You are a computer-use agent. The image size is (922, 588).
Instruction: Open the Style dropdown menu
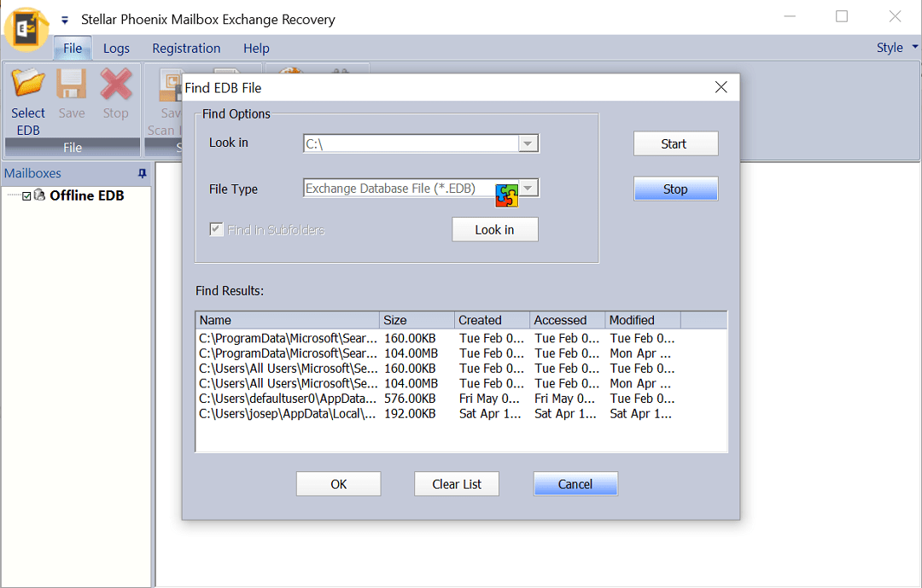pos(896,48)
